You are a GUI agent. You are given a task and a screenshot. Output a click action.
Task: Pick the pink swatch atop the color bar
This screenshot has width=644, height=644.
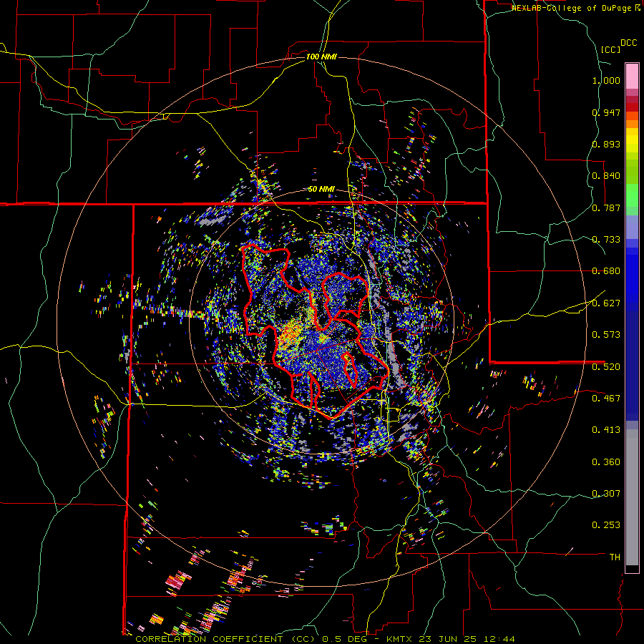[x=632, y=76]
